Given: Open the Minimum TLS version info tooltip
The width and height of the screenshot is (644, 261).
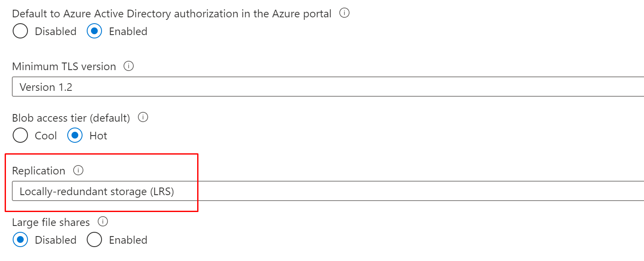Looking at the screenshot, I should point(128,66).
